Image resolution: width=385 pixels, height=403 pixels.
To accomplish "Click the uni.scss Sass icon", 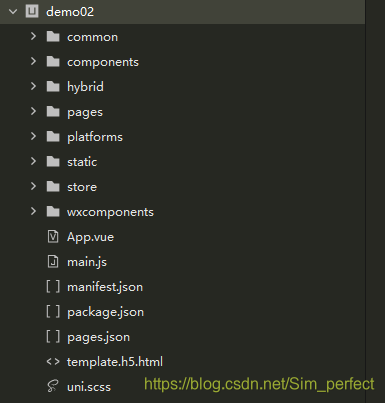I will [x=53, y=386].
